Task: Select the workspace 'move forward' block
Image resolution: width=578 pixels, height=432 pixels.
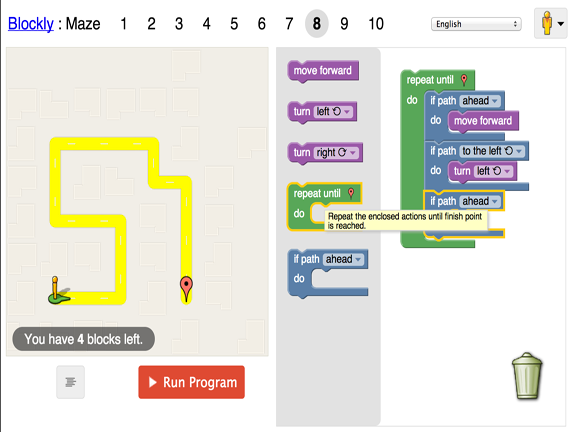Action: tap(483, 121)
